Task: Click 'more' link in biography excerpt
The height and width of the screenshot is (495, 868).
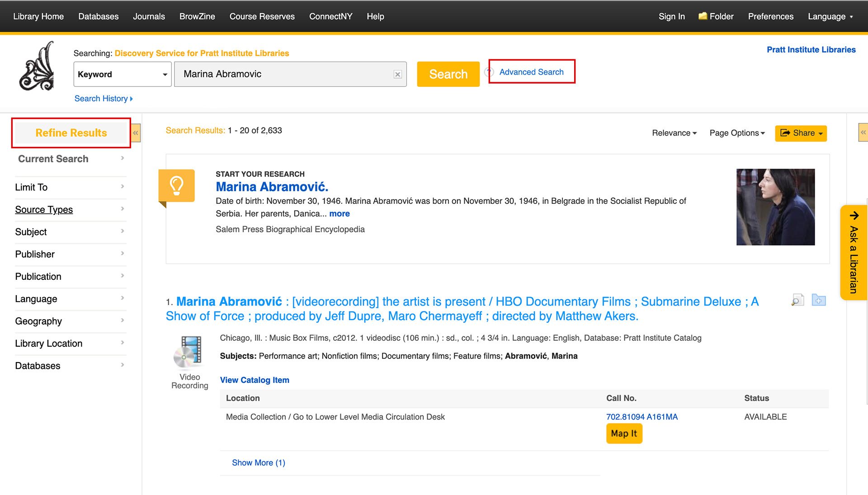Action: tap(340, 213)
